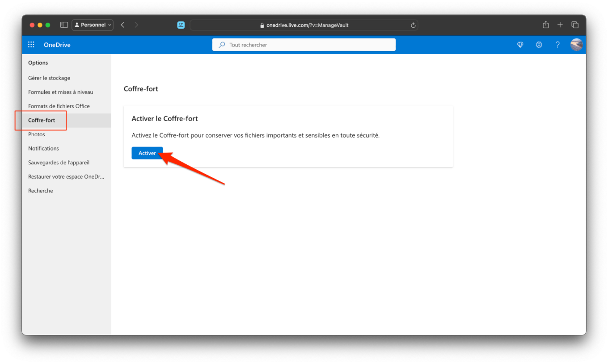Screen dimensions: 608x364
Task: Click the Coffre-fort page title
Action: click(141, 89)
